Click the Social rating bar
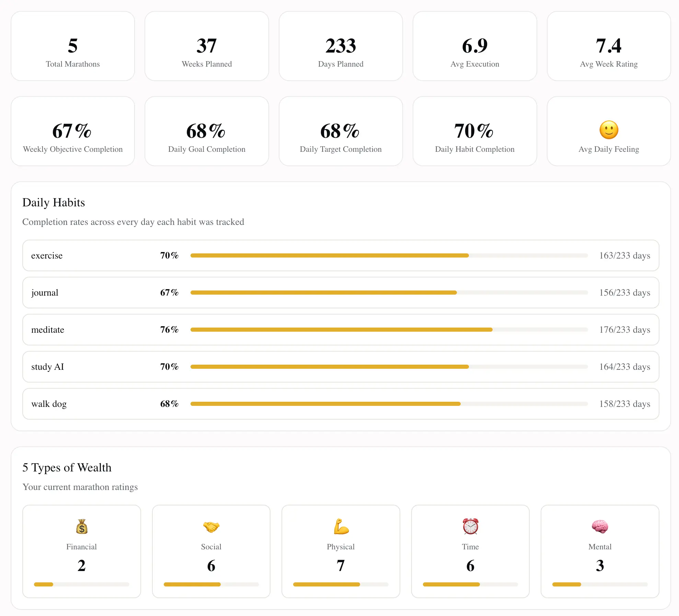This screenshot has width=679, height=616. coord(211,584)
